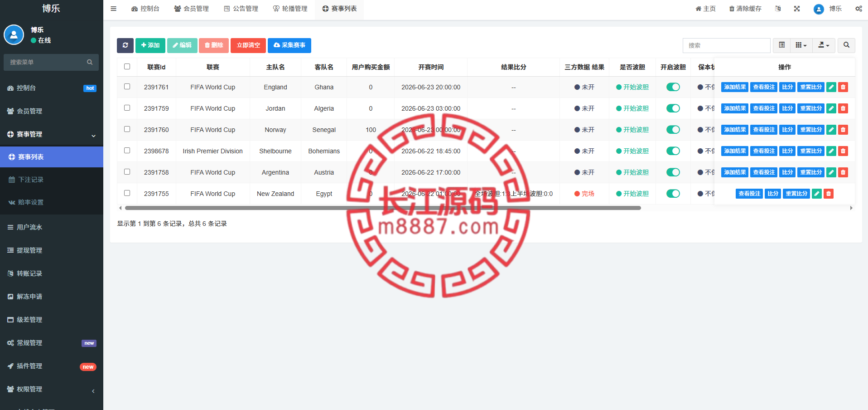Screen dimensions: 868x410
Task: Expand the 权限管理 sidebar menu
Action: pos(52,389)
